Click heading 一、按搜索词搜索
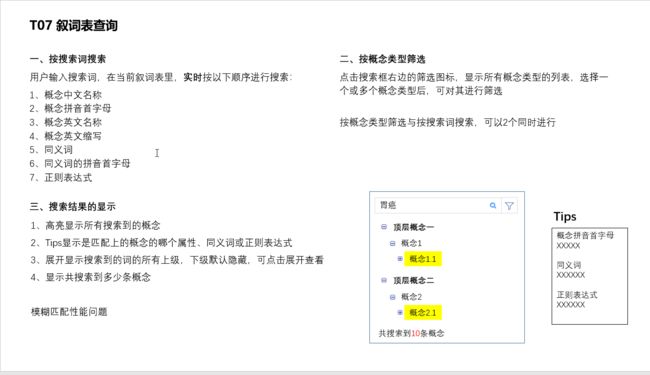 (68, 59)
